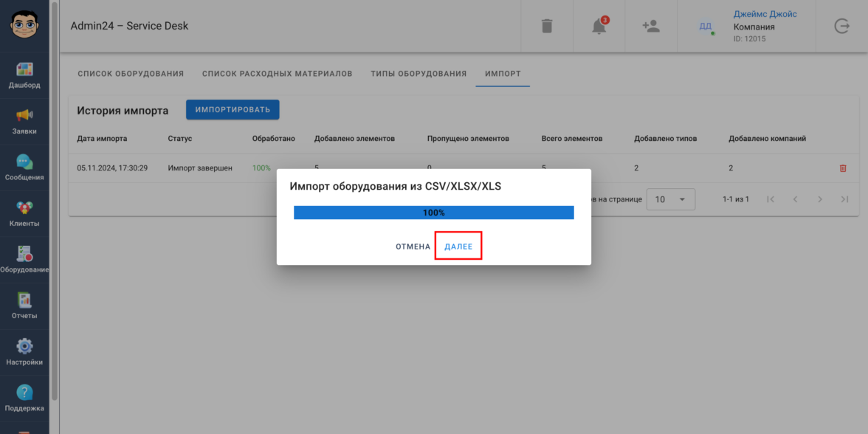Go to previous page of import history

(796, 199)
